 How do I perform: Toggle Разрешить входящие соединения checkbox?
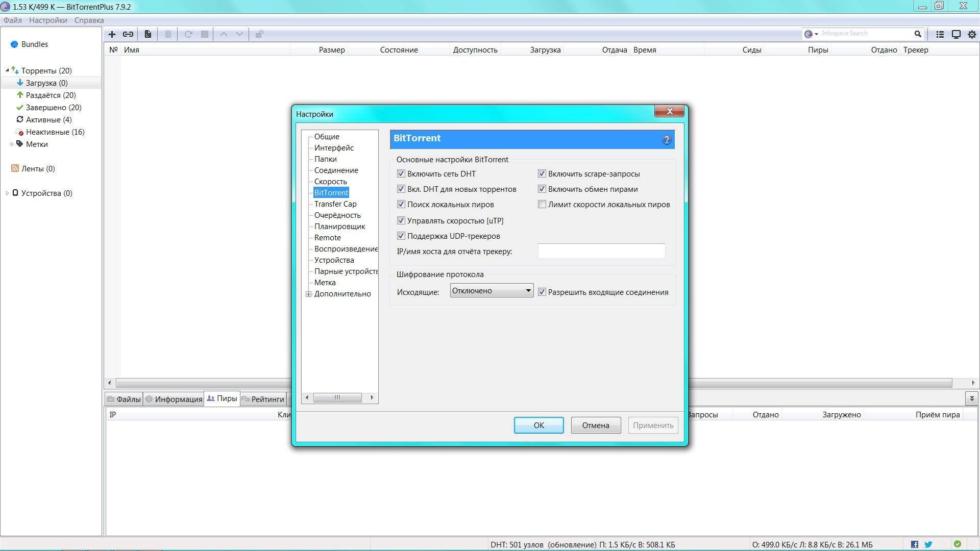(x=542, y=292)
